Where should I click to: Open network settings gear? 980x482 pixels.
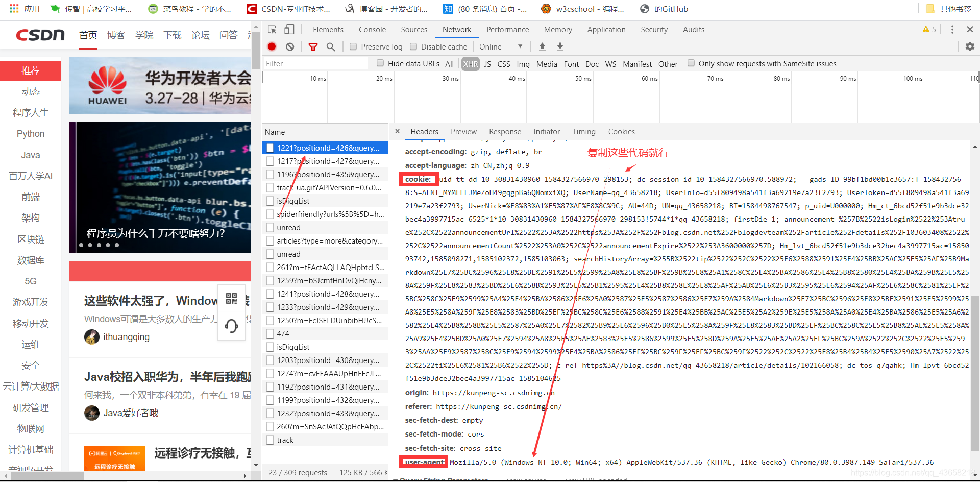click(x=970, y=46)
